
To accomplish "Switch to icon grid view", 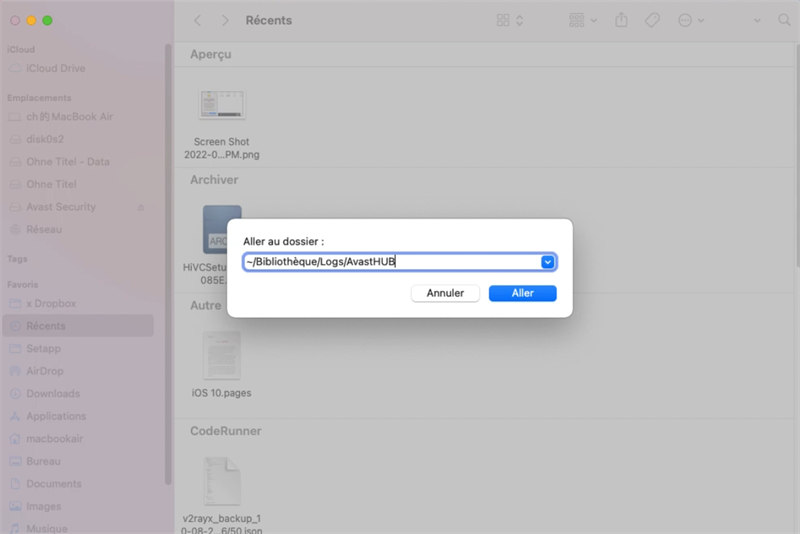I will [x=503, y=20].
